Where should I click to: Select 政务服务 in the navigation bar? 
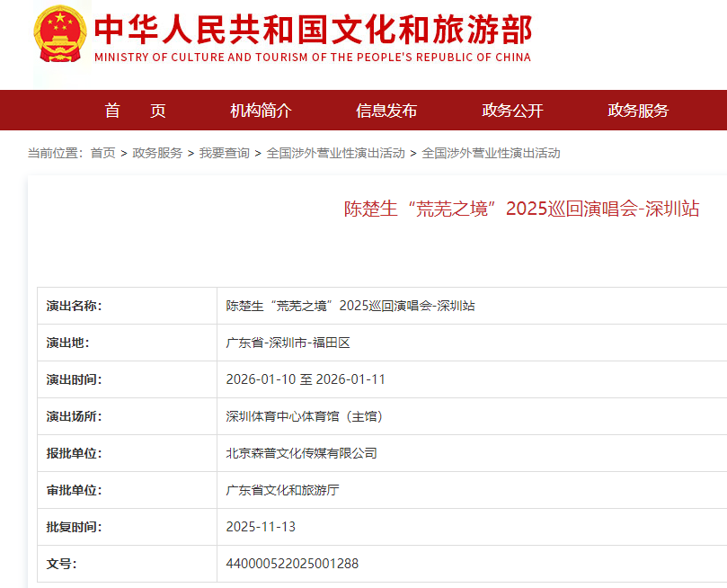[x=638, y=111]
